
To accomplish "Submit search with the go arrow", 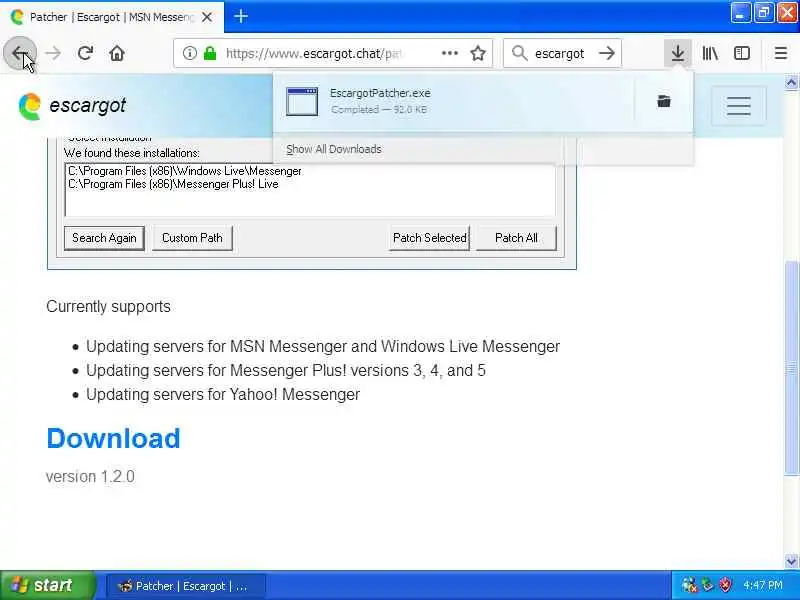I will coord(607,53).
